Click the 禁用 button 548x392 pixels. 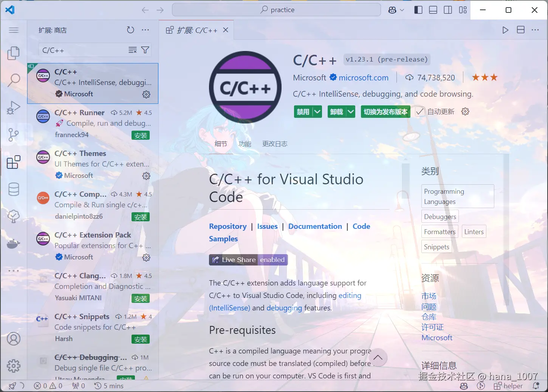pyautogui.click(x=303, y=111)
